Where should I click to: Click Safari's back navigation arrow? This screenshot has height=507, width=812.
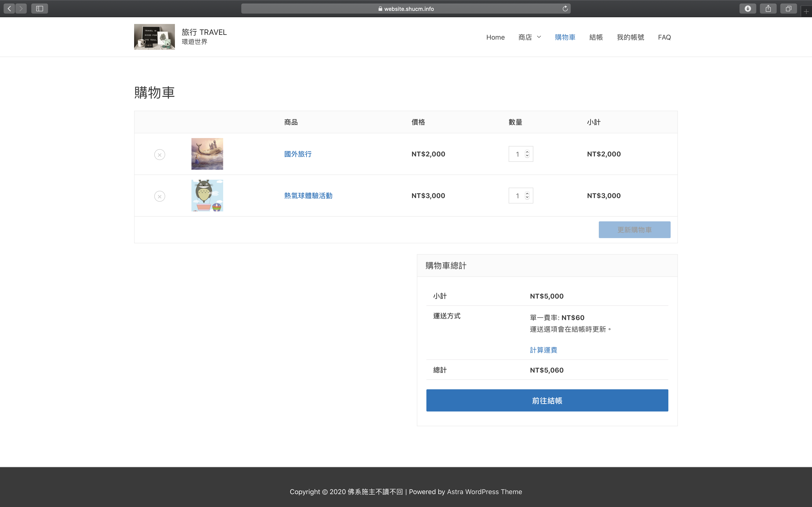[x=9, y=9]
